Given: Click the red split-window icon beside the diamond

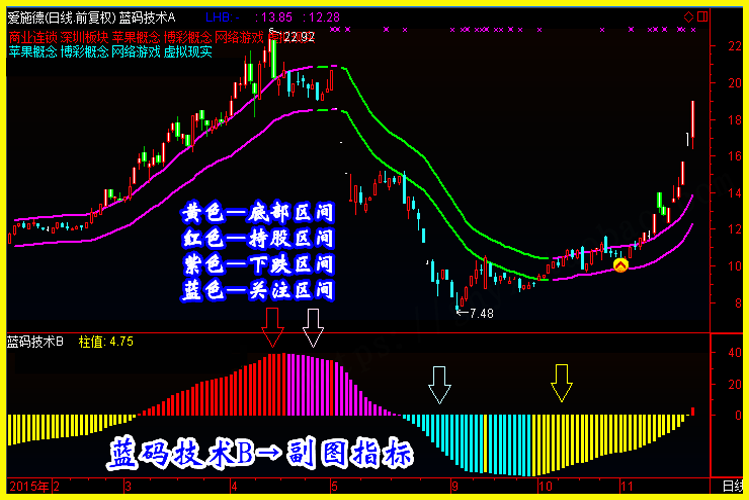Looking at the screenshot, I should pos(702,17).
